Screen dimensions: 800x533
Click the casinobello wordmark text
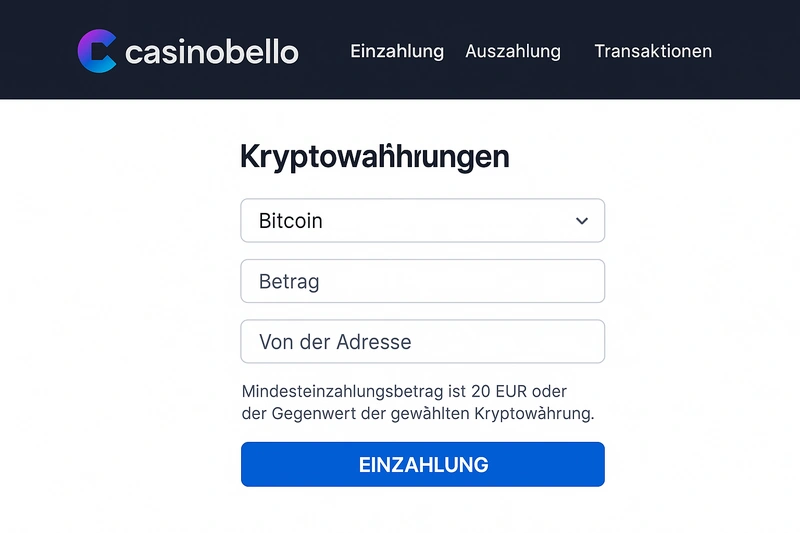coord(212,52)
